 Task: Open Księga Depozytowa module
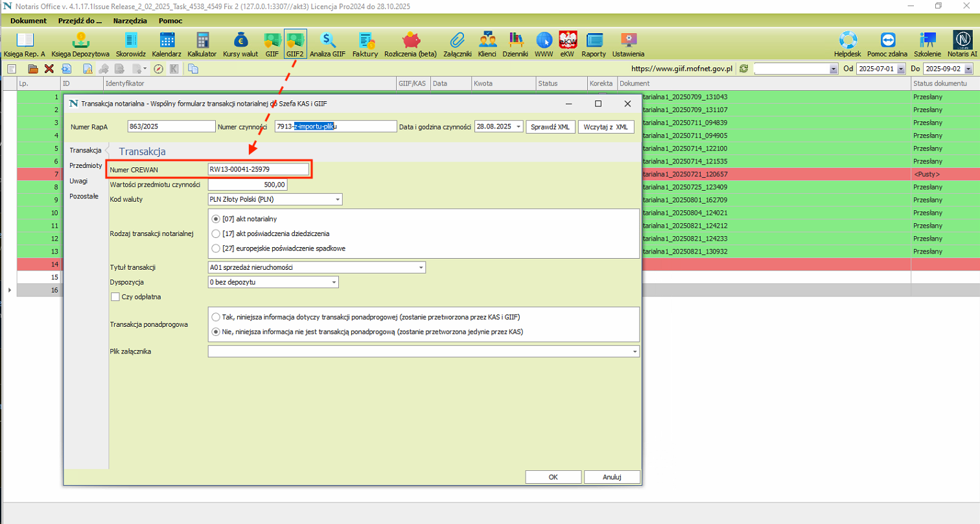pyautogui.click(x=80, y=43)
